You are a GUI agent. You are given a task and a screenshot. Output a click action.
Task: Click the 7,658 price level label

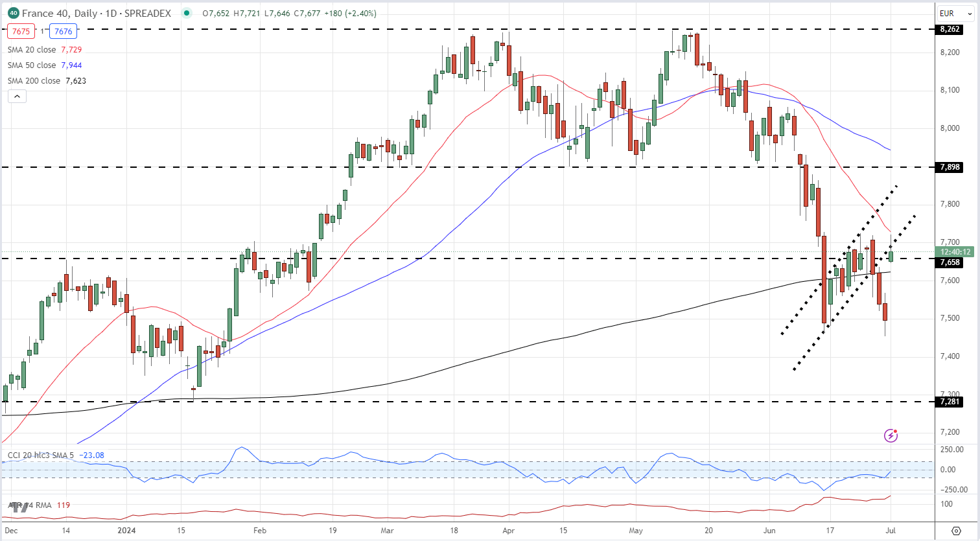[950, 262]
